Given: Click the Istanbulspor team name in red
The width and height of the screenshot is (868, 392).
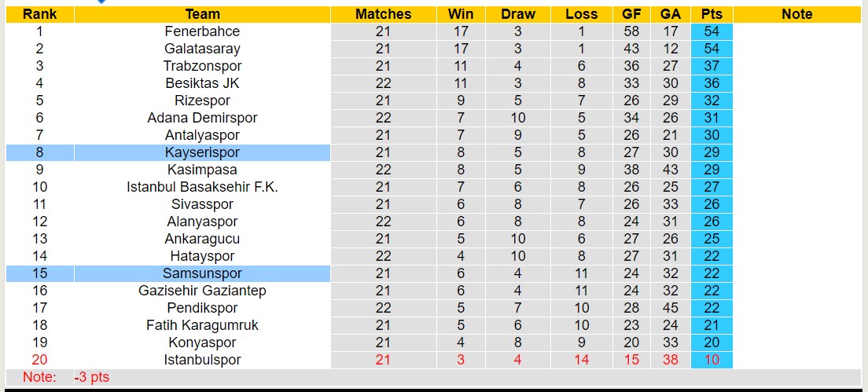Looking at the screenshot, I should [202, 360].
